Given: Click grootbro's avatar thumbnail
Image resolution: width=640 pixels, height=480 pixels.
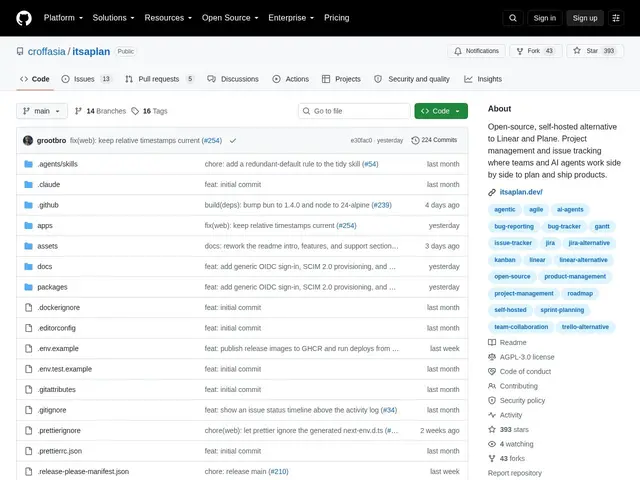Looking at the screenshot, I should pyautogui.click(x=28, y=140).
